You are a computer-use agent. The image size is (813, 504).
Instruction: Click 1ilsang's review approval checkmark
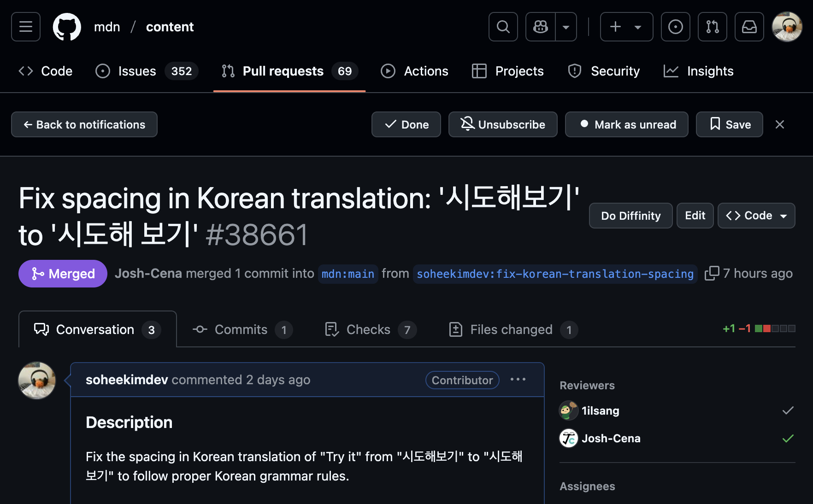[788, 410]
